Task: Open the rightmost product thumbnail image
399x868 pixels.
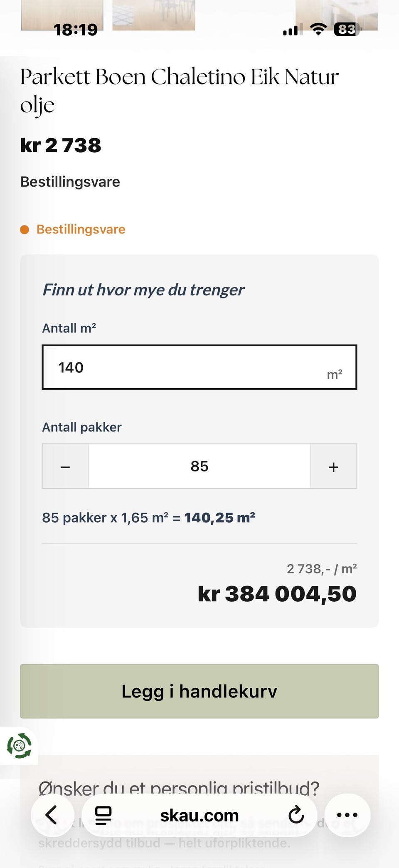Action: pos(337,15)
